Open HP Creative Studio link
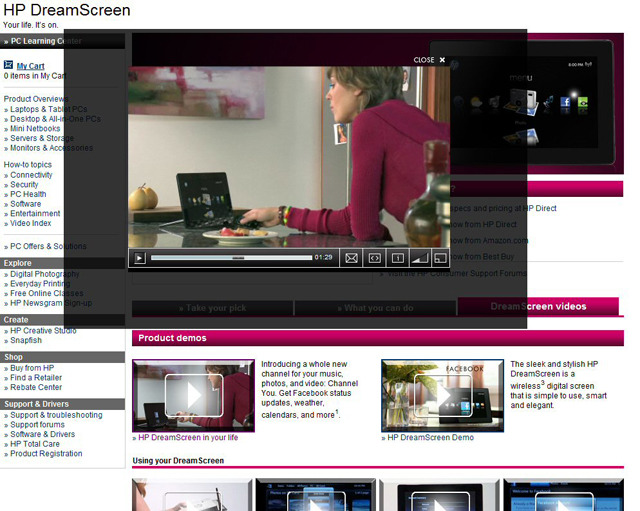 coord(43,330)
